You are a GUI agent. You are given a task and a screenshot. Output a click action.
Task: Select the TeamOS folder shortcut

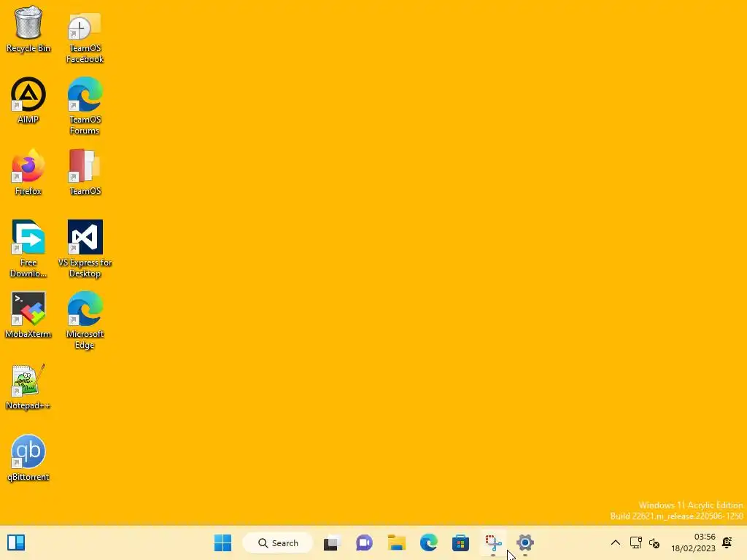85,172
